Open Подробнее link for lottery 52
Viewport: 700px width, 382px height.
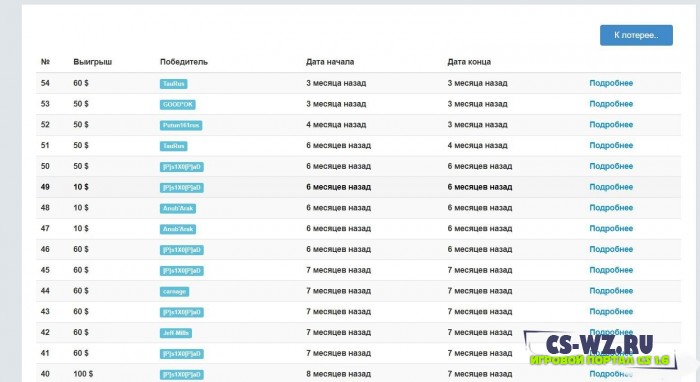(611, 125)
